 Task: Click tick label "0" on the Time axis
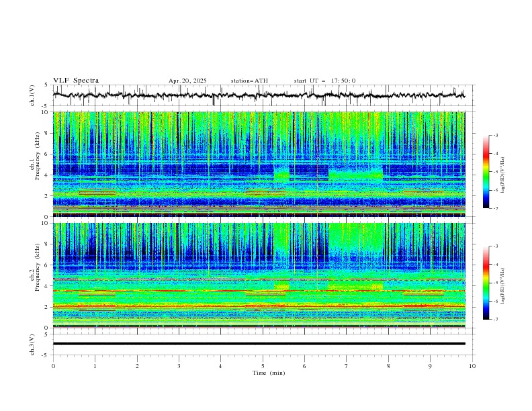(53, 366)
